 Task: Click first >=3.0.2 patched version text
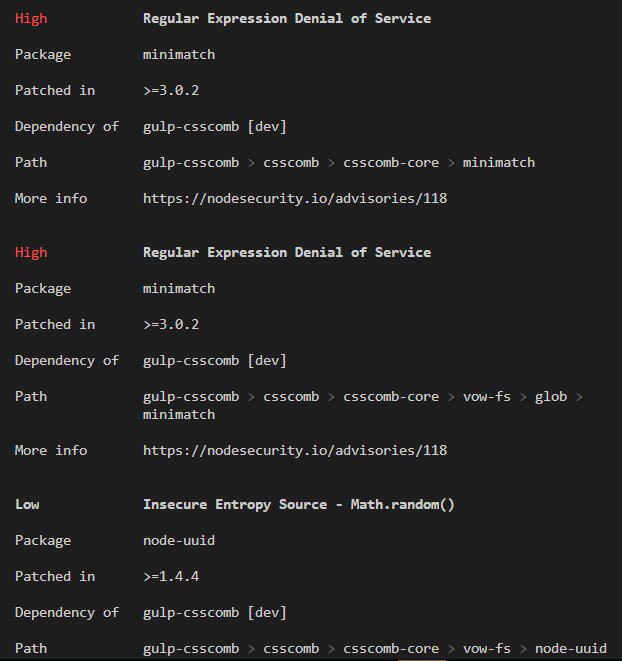tap(171, 91)
